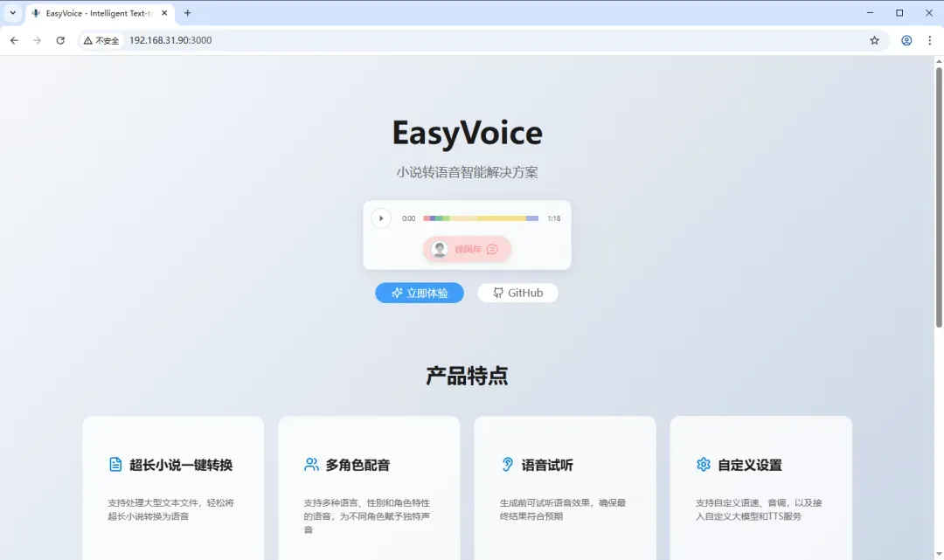Click the sparkle icon inside the 立即体验 button
The image size is (944, 560).
398,293
